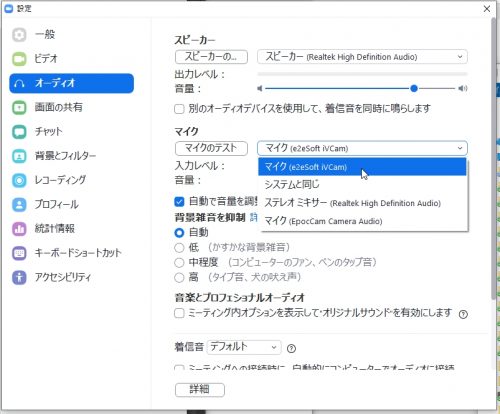Click the Profile (プロフィール) person icon
The width and height of the screenshot is (500, 414).
pos(19,205)
